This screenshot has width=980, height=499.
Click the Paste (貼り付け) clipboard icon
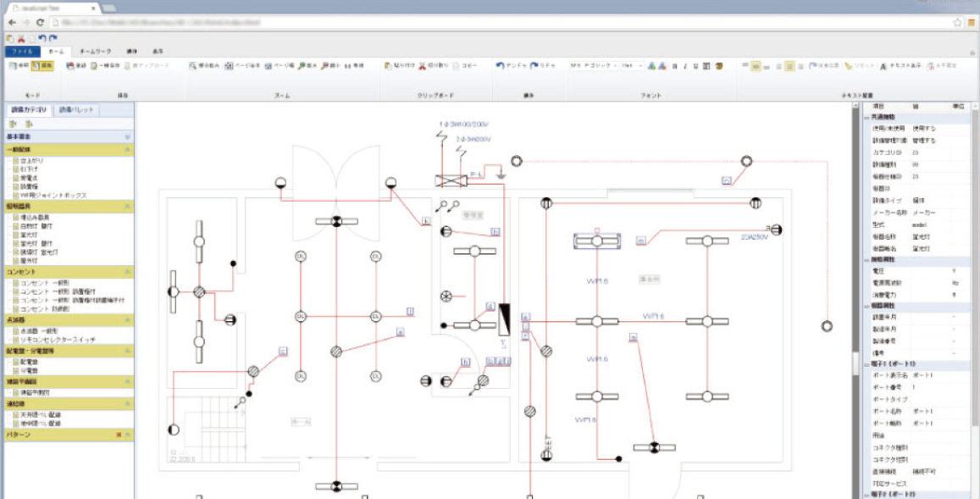[388, 65]
